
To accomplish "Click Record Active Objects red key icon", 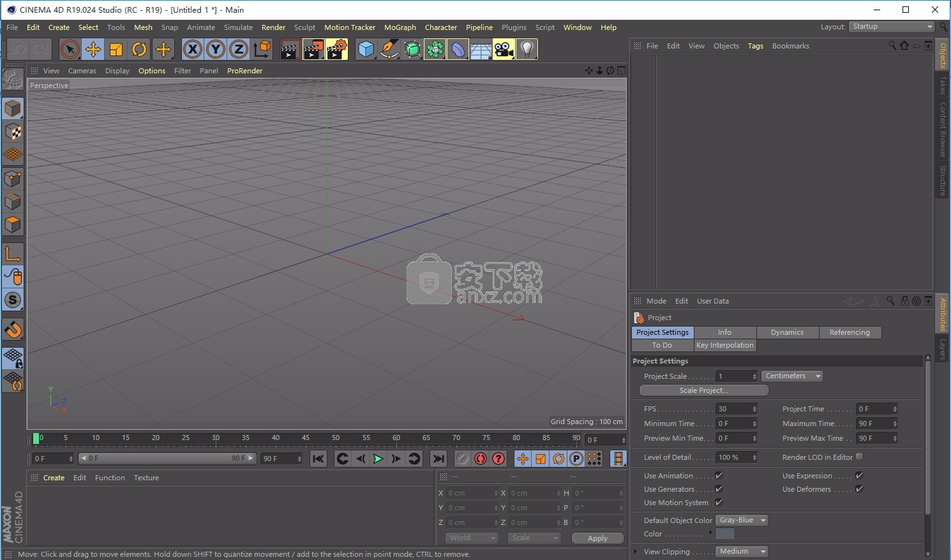I will point(463,459).
